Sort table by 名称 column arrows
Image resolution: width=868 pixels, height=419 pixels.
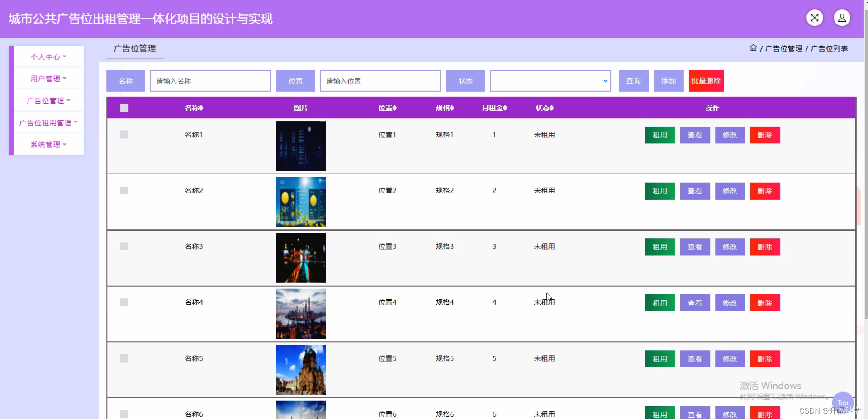201,108
